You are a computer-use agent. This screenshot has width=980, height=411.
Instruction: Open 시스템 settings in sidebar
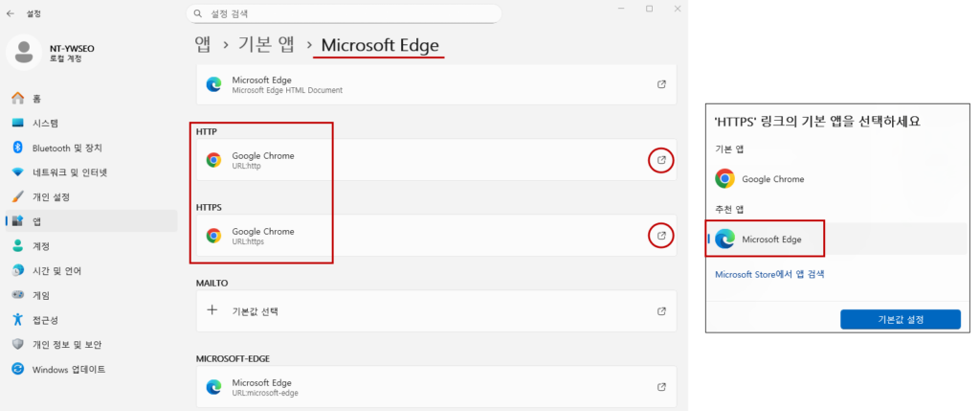pyautogui.click(x=45, y=124)
